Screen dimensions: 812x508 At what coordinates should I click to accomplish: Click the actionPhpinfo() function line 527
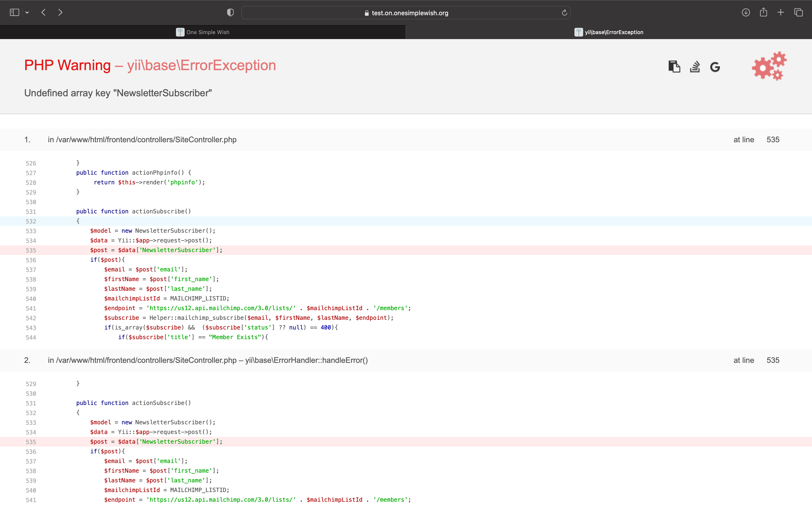coord(134,172)
